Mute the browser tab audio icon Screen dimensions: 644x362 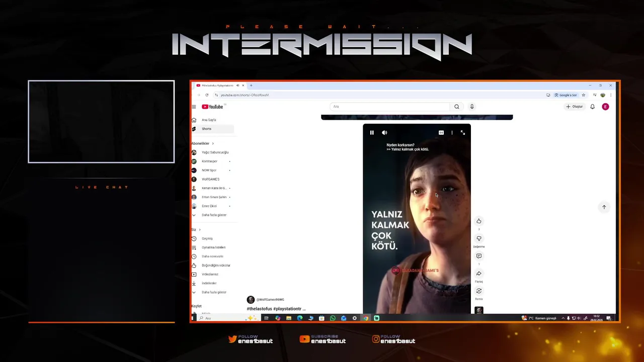point(237,85)
